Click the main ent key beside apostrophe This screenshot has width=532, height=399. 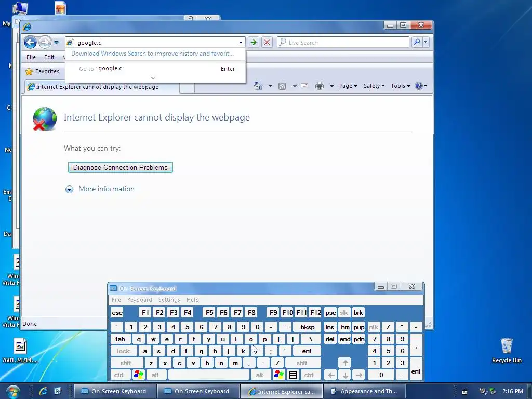tap(307, 351)
